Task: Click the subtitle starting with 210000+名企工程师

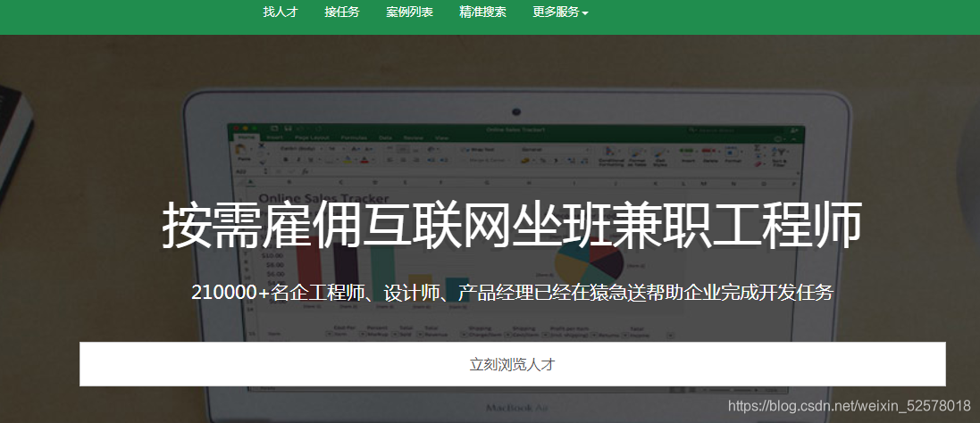Action: coord(513,292)
